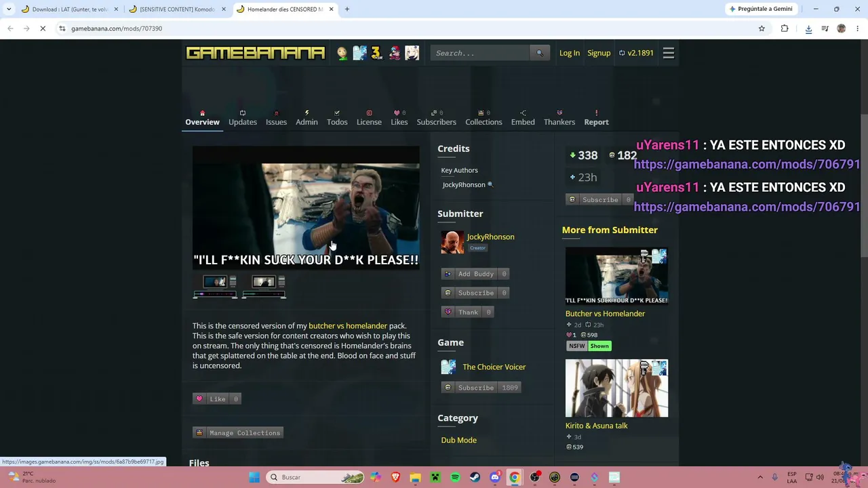Switch to the SENSITIVE CONTENT Komodo browser tab
This screenshot has width=868, height=488.
pos(177,9)
